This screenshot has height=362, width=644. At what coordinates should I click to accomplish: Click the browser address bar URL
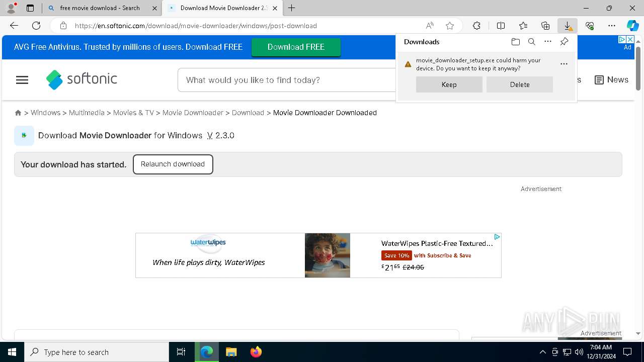(196, 26)
